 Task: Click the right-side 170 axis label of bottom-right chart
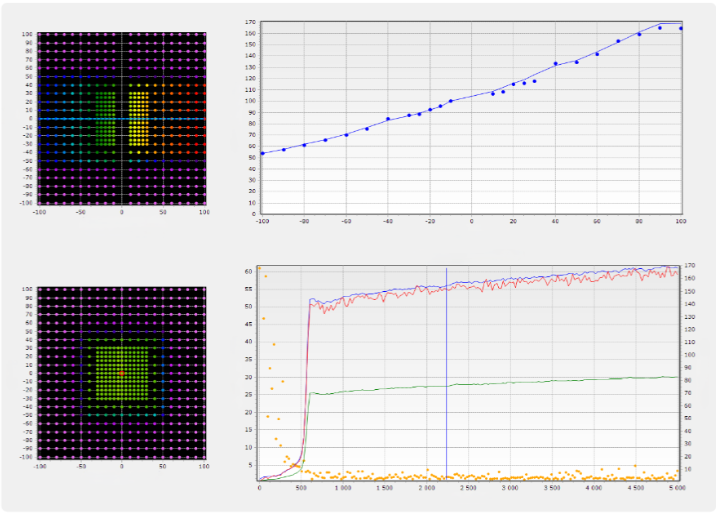click(690, 268)
